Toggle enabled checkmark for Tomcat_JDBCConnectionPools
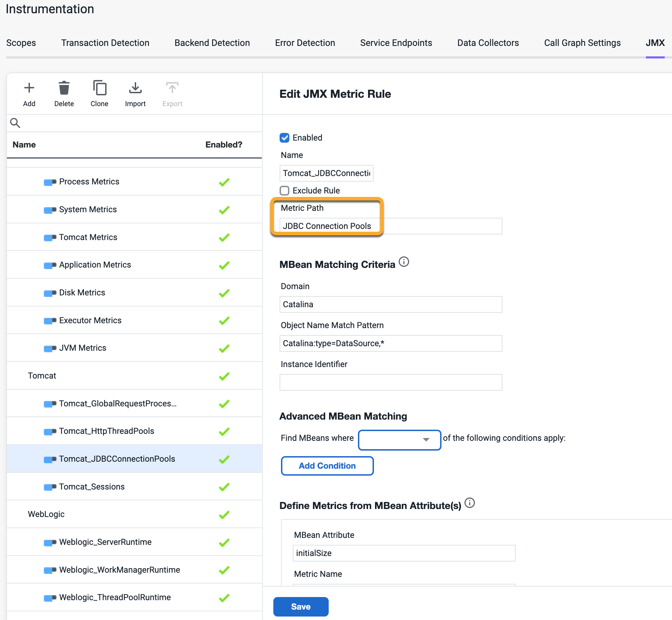Screen dimensions: 672x620 (x=224, y=459)
